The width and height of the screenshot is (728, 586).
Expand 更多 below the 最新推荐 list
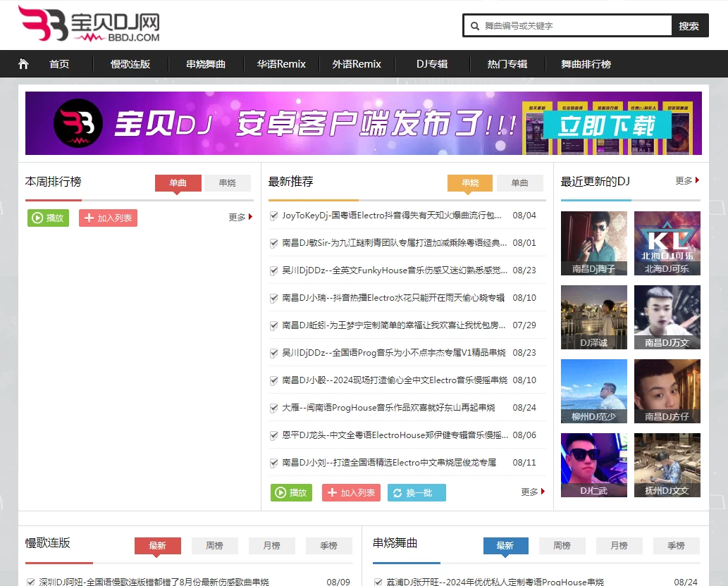point(530,493)
